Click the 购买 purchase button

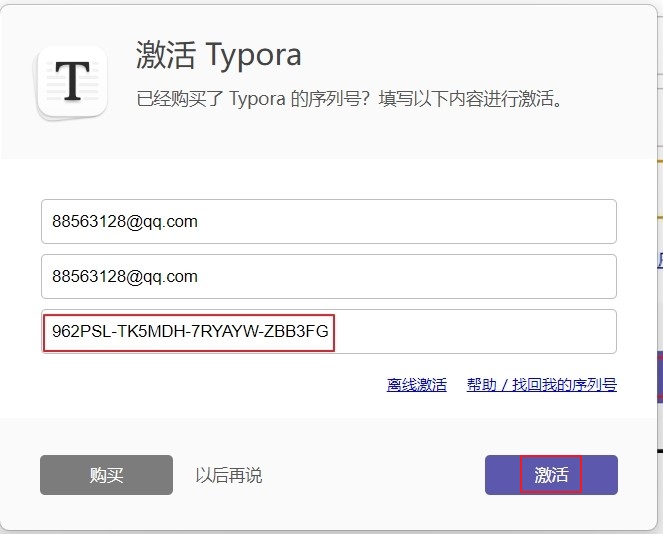[x=107, y=475]
